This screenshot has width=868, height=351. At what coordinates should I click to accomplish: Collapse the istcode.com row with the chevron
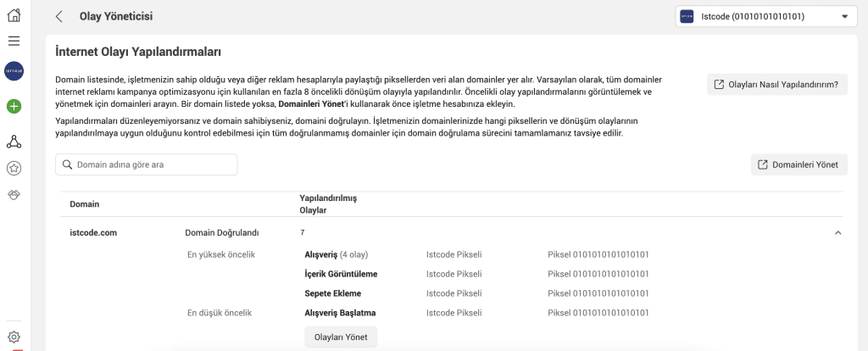[837, 232]
